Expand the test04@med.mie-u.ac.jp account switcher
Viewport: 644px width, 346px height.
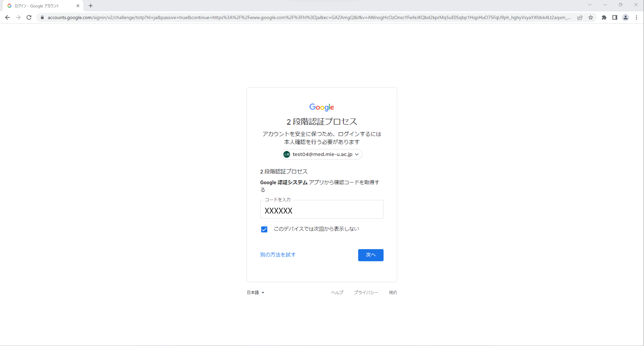click(x=322, y=154)
